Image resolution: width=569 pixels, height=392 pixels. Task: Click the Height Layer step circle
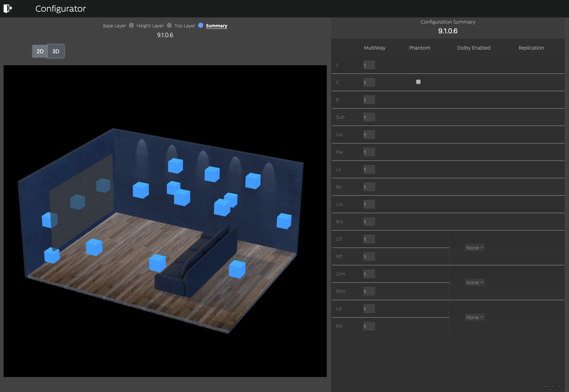click(169, 25)
